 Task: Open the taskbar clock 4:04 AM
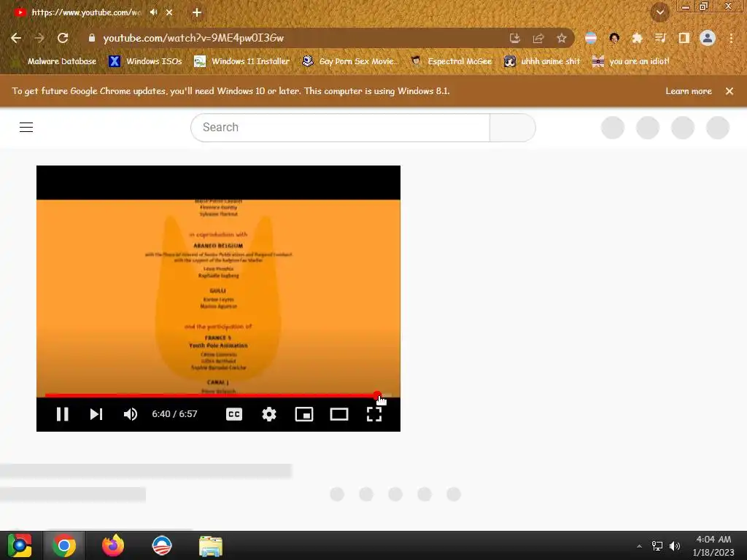pyautogui.click(x=713, y=545)
